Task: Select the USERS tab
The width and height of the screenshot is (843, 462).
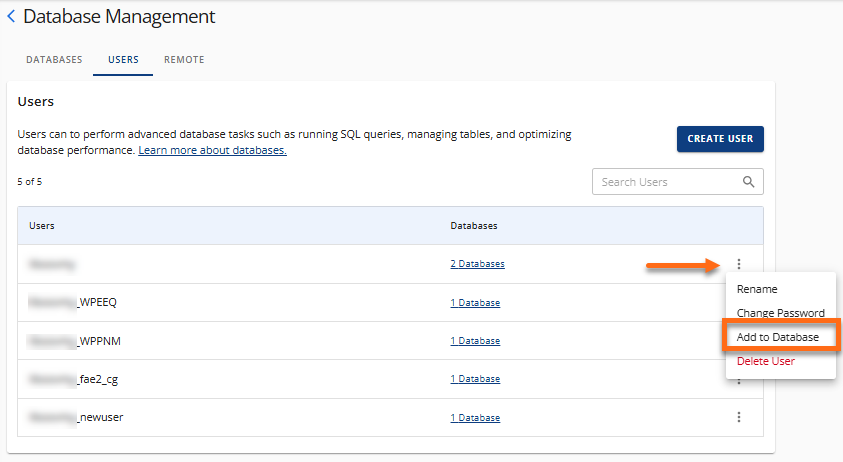Action: tap(123, 60)
